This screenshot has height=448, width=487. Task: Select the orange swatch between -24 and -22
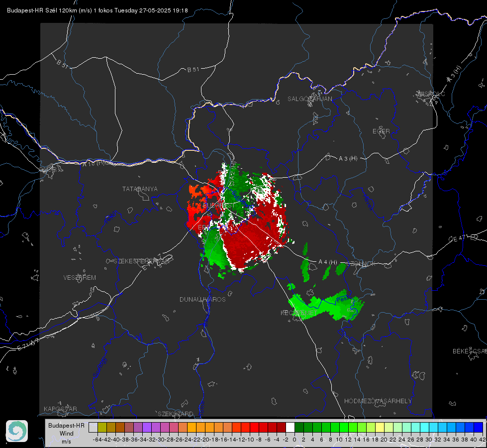click(192, 427)
